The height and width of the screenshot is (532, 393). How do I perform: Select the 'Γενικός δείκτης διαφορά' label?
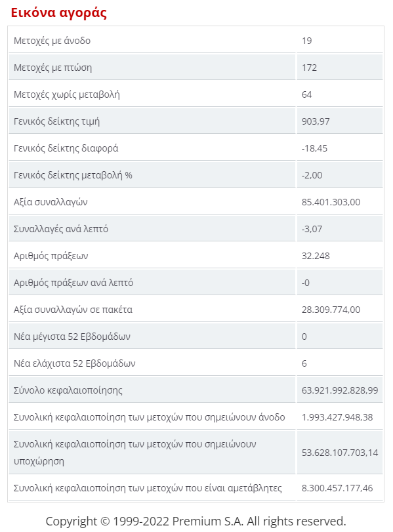pos(66,148)
